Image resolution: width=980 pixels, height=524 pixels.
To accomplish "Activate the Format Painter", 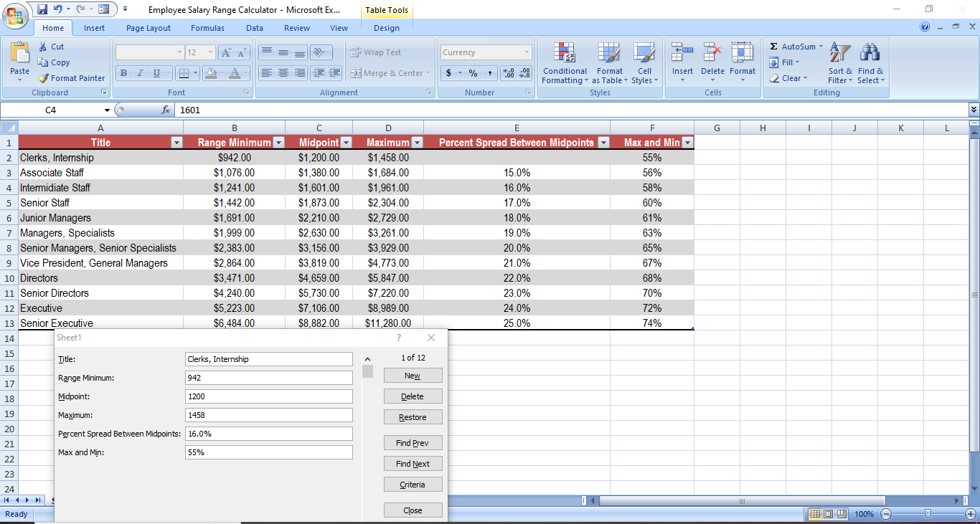I will tap(71, 78).
